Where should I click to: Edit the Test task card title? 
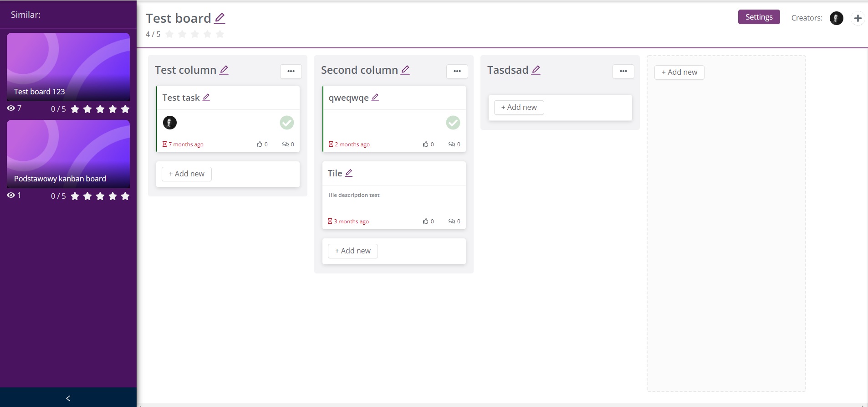click(x=206, y=98)
